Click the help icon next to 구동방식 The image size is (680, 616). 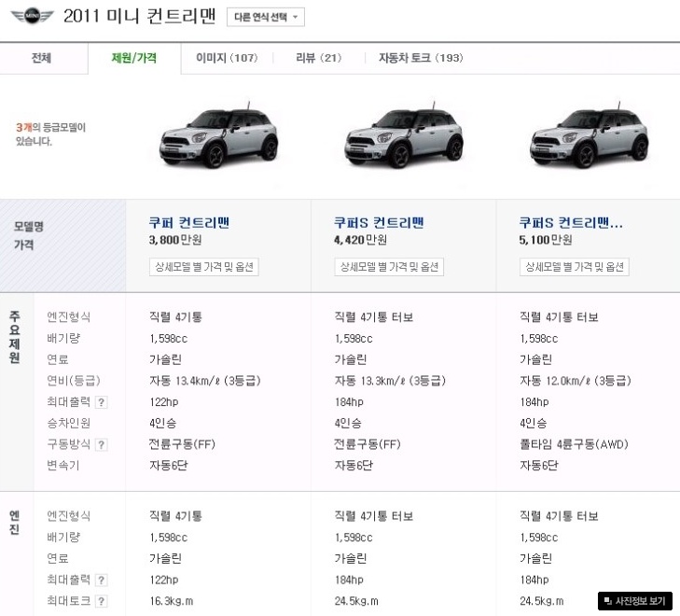pyautogui.click(x=101, y=444)
